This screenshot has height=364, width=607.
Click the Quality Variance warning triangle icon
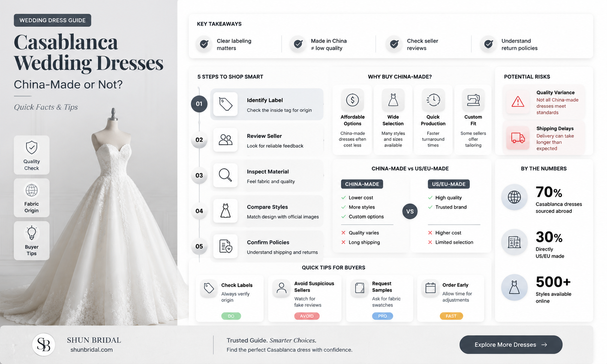pos(518,102)
